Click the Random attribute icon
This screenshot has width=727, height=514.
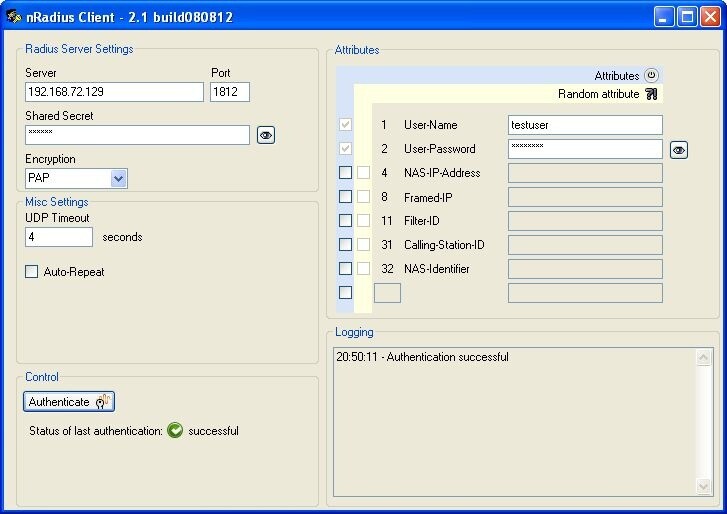tap(651, 94)
